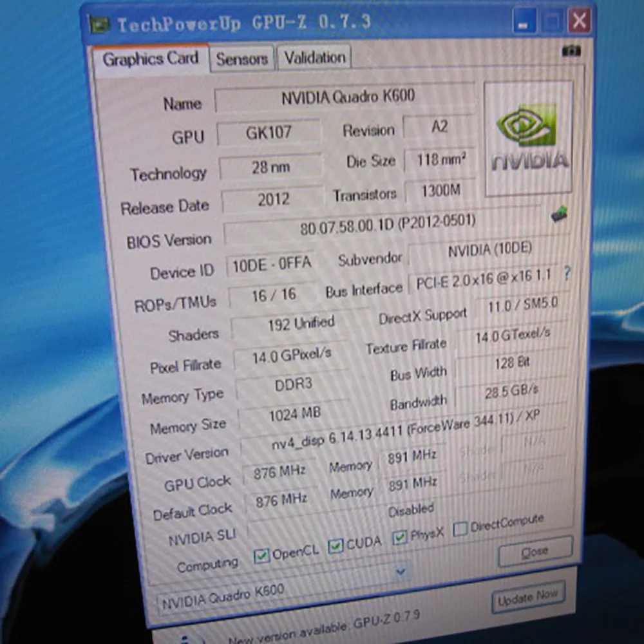This screenshot has width=644, height=644.
Task: Click the Pixel Fillrate value 14.0 GPixel/s
Action: (291, 356)
